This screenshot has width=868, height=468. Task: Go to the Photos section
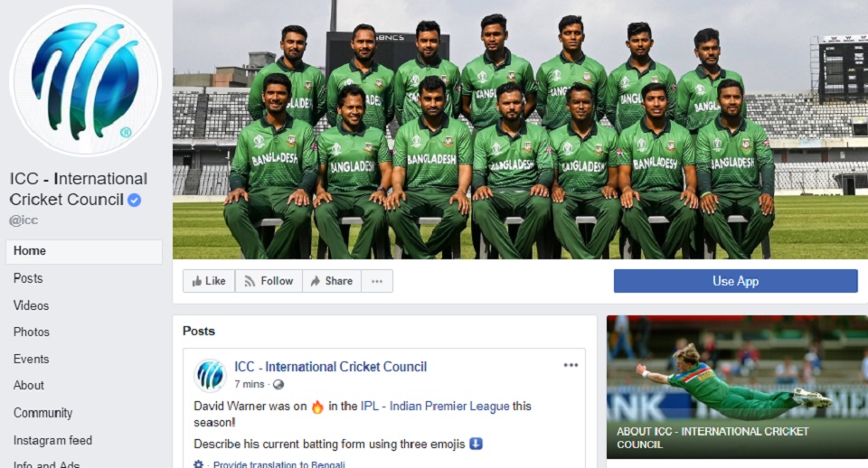click(32, 332)
